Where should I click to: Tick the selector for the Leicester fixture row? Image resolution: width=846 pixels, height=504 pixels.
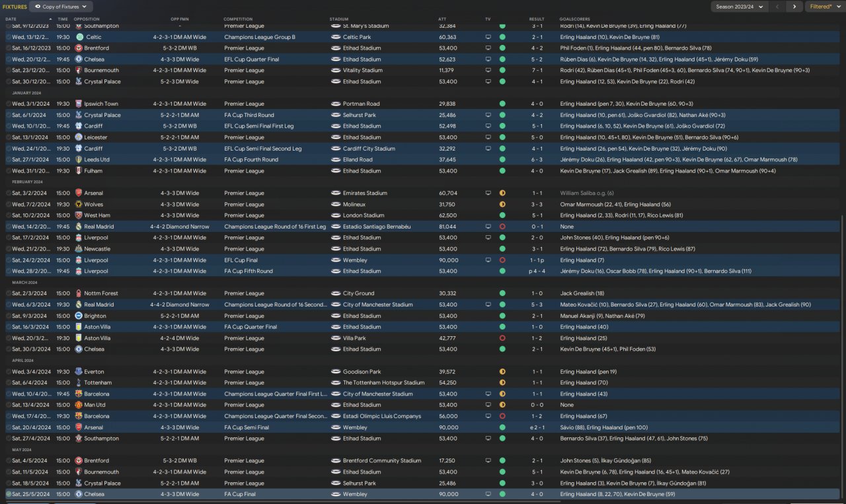9,137
